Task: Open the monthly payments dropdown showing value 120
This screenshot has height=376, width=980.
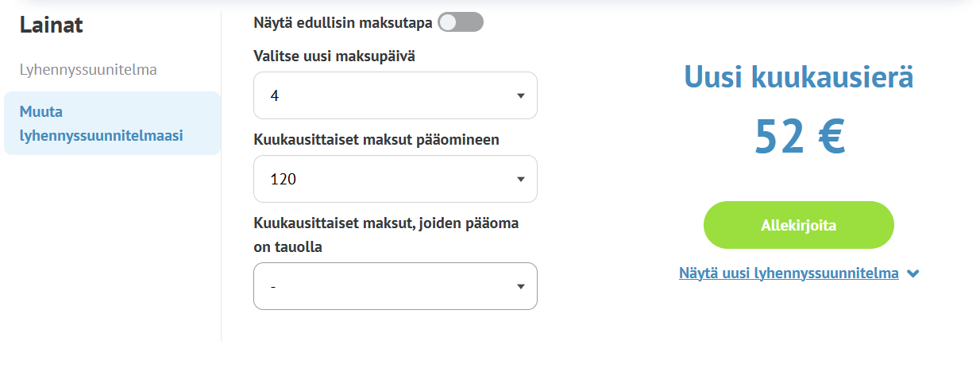Action: point(395,180)
